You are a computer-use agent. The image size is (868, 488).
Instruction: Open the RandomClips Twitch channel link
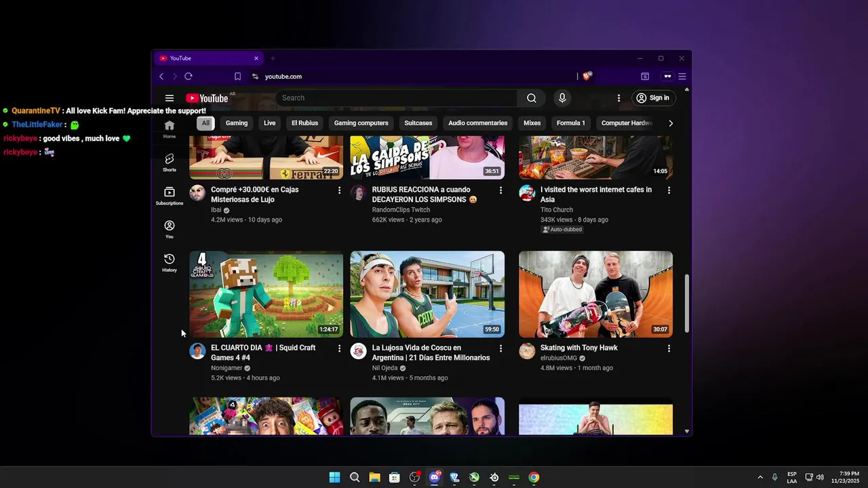(x=401, y=210)
